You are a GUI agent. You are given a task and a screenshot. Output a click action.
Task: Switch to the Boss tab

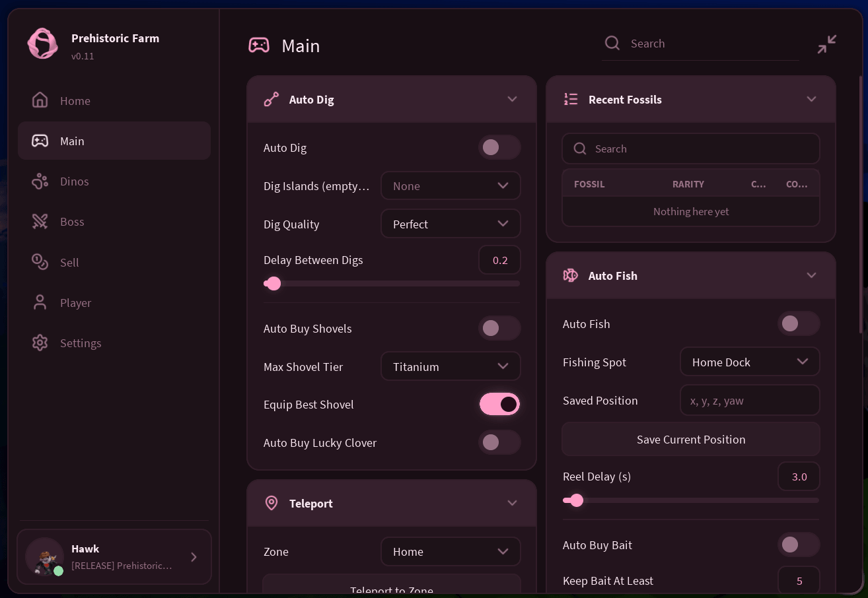[x=114, y=222]
